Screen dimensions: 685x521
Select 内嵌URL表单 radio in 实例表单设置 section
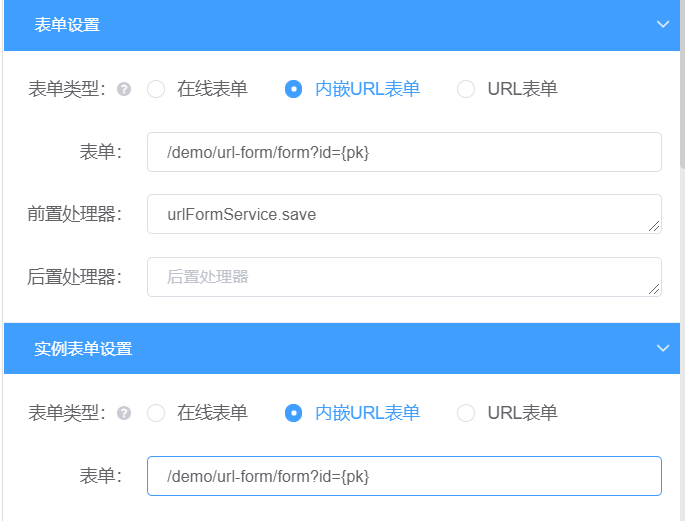(x=294, y=413)
